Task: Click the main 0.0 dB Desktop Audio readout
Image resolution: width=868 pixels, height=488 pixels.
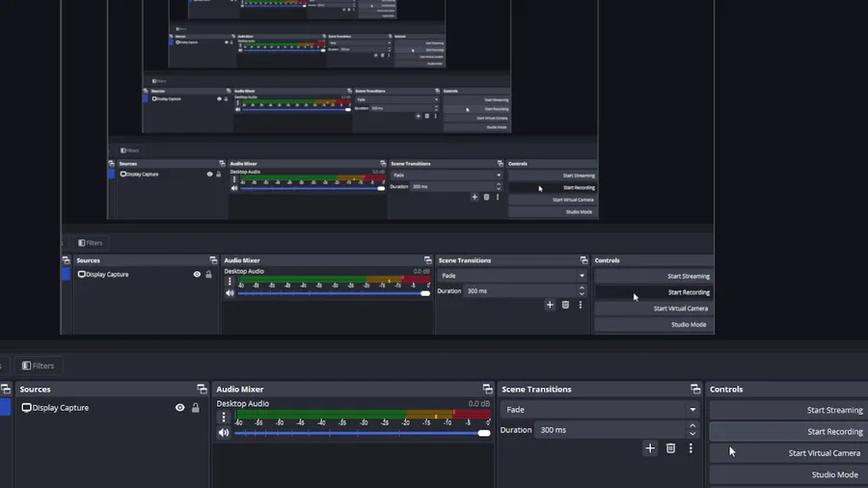Action: pyautogui.click(x=478, y=403)
